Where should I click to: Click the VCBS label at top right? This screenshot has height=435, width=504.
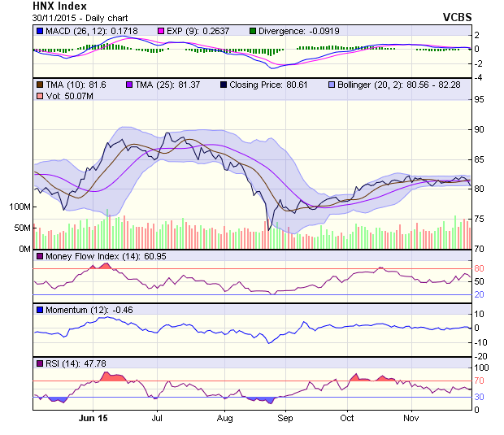point(457,17)
